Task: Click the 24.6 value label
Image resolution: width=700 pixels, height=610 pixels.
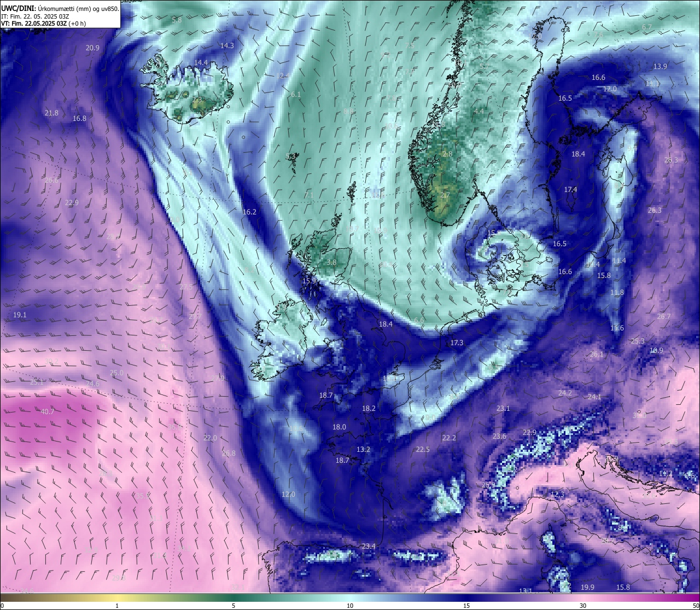Action: (x=92, y=384)
